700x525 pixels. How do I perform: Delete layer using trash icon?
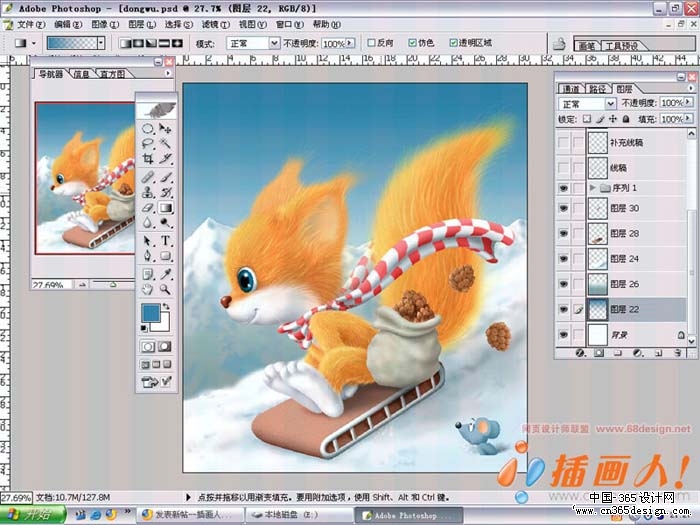[x=678, y=353]
